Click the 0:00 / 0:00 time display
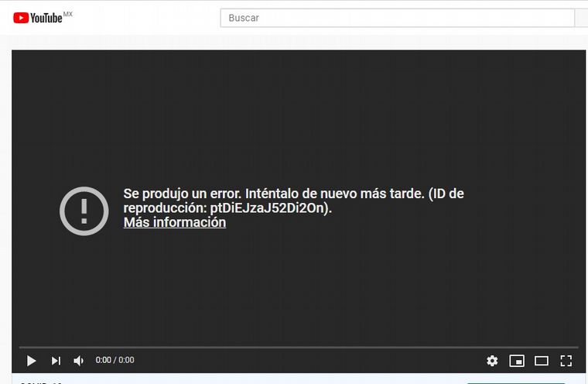 pyautogui.click(x=115, y=361)
